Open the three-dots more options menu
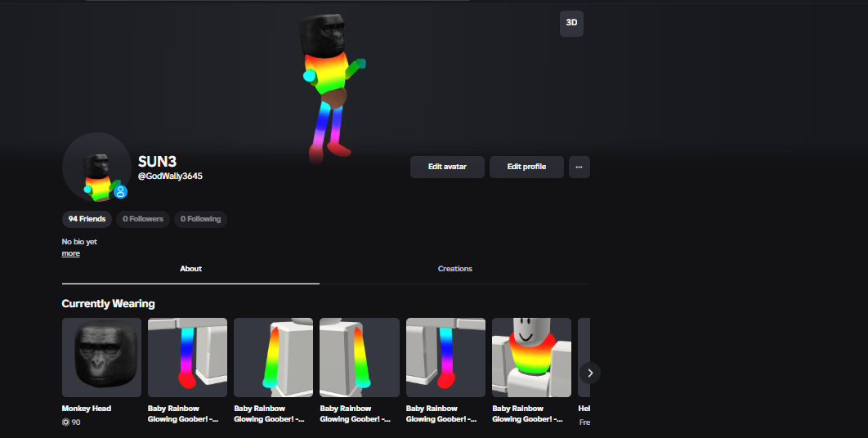Viewport: 868px width, 438px height. pyautogui.click(x=579, y=167)
